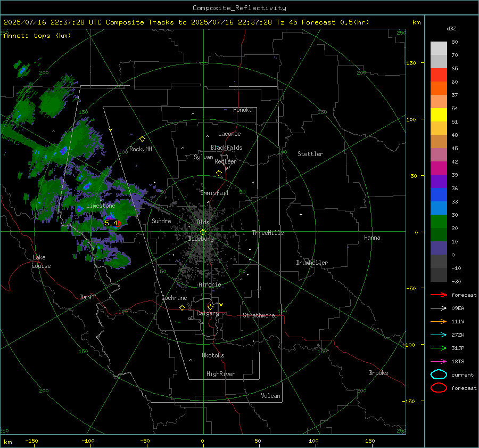Click the Drumheller city label

point(312,263)
